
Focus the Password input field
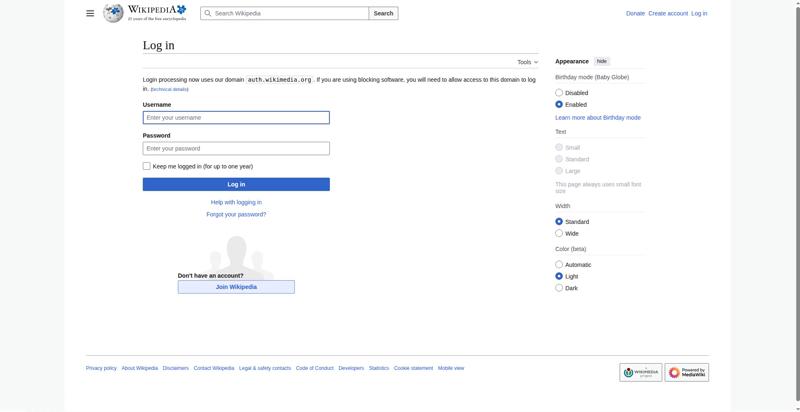tap(236, 148)
